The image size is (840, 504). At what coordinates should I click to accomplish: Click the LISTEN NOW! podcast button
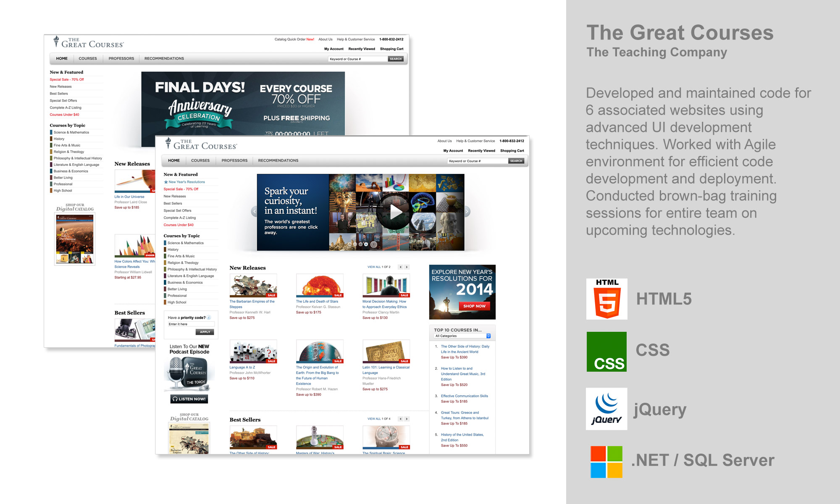pos(189,399)
